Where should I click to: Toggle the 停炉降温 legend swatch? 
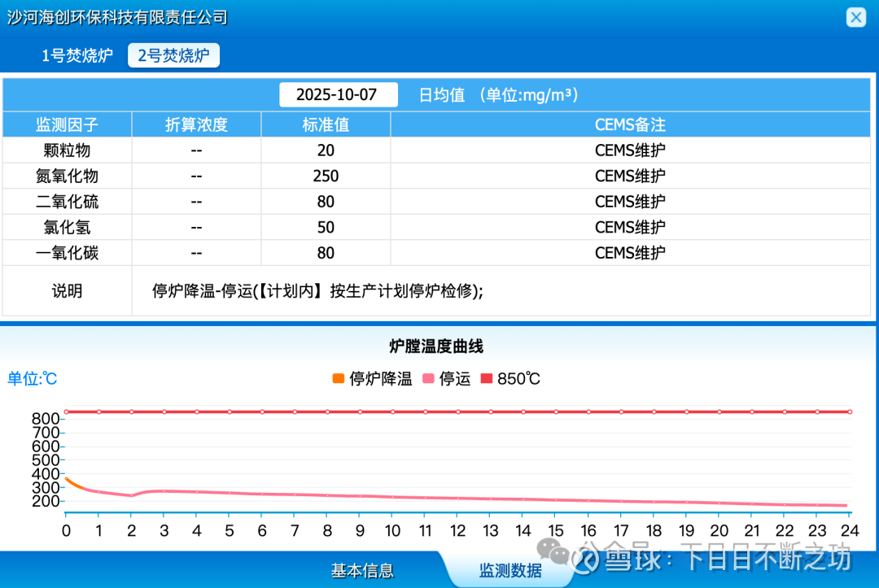(x=338, y=378)
